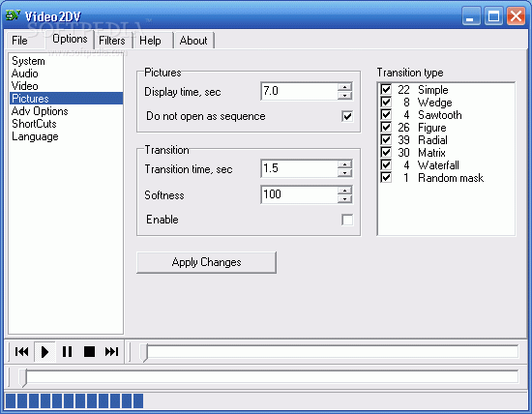532x414 pixels.
Task: Uncheck the Simple transition type
Action: 386,90
